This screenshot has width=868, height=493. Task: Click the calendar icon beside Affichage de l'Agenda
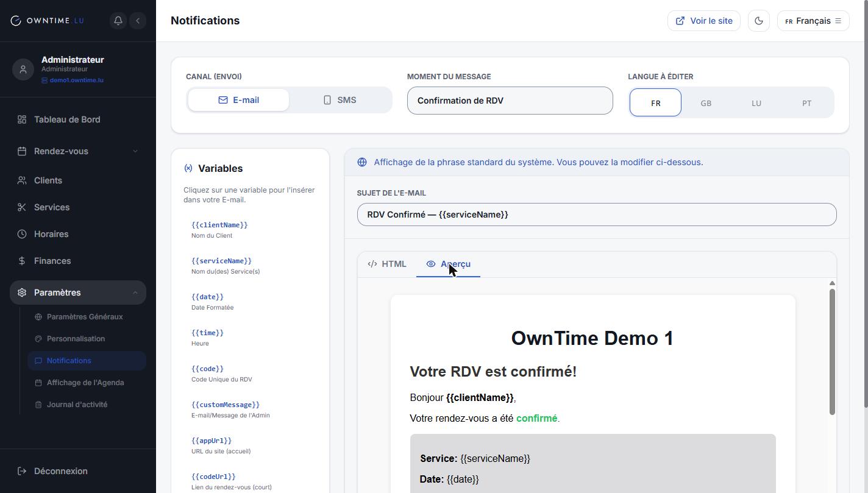pyautogui.click(x=38, y=383)
